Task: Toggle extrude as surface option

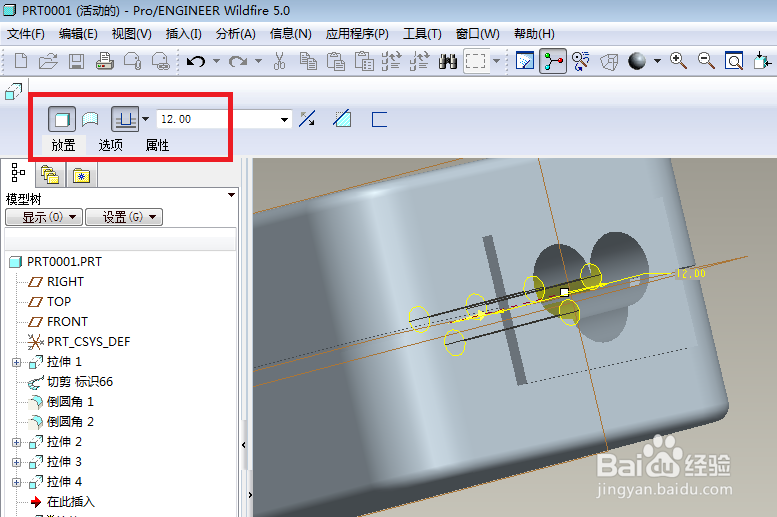Action: (90, 119)
